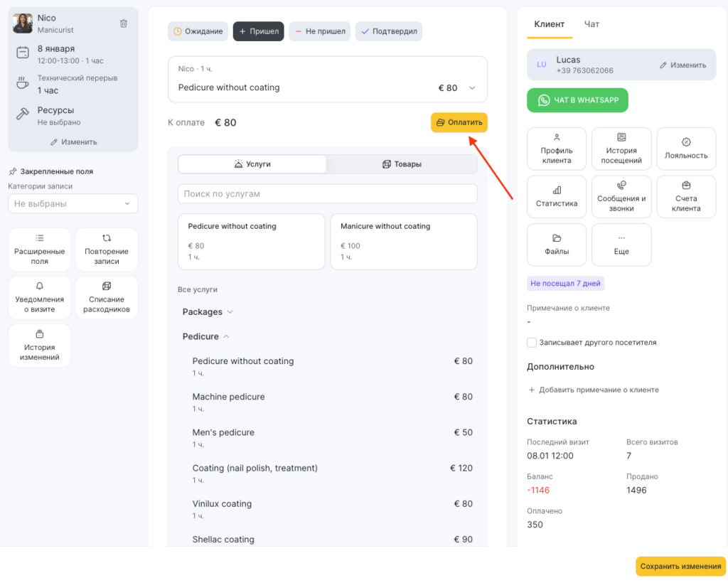This screenshot has height=583, width=728.
Task: Open Сообщения и звонки tile
Action: (x=621, y=196)
